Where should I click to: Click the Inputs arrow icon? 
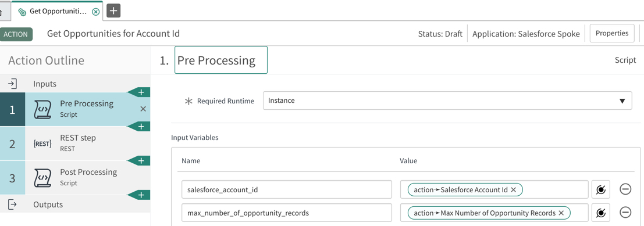12,84
